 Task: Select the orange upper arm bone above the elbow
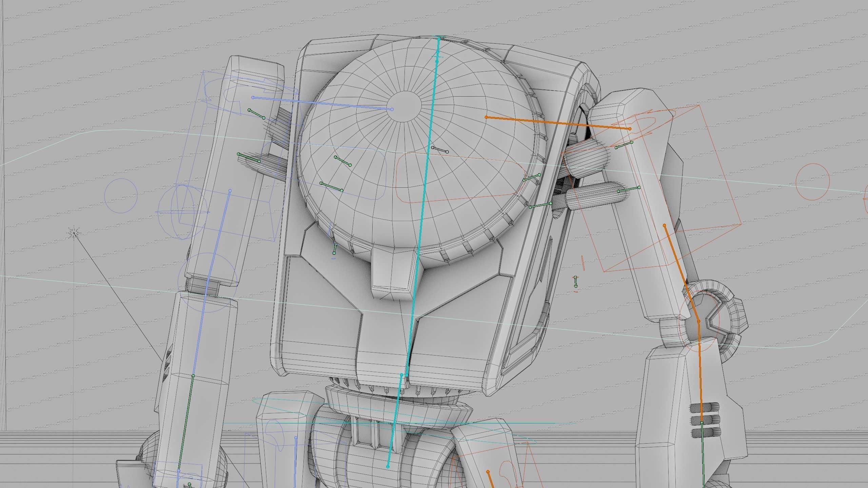(x=681, y=273)
